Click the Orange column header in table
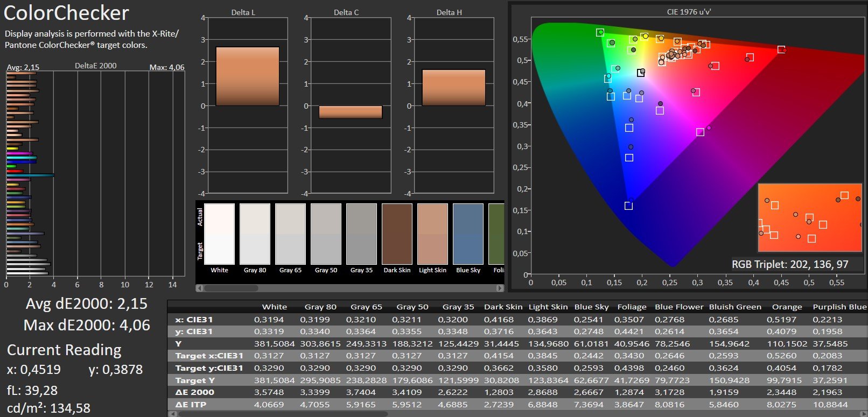The image size is (868, 417). tap(787, 307)
